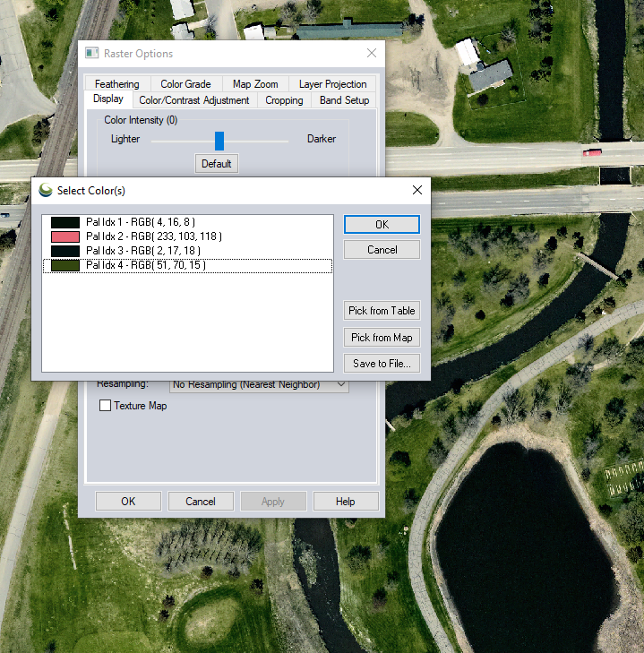The height and width of the screenshot is (653, 644).
Task: Reset intensity with the Default button
Action: [x=217, y=164]
